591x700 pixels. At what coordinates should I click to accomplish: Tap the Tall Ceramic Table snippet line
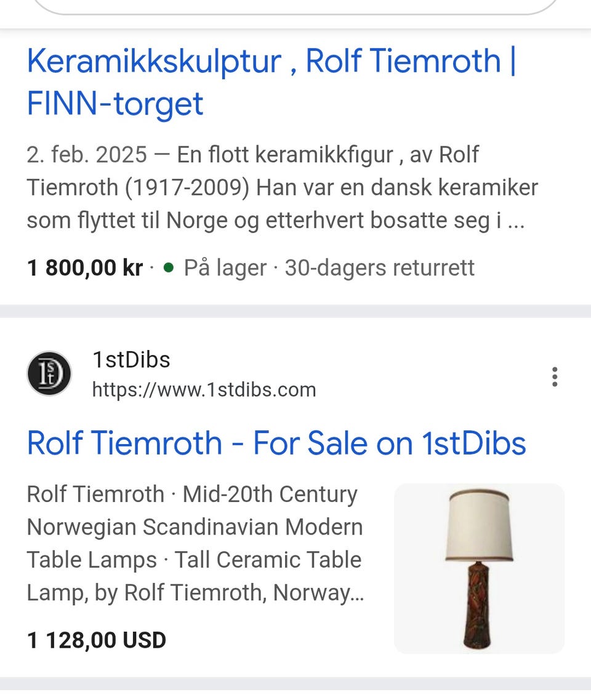(194, 559)
